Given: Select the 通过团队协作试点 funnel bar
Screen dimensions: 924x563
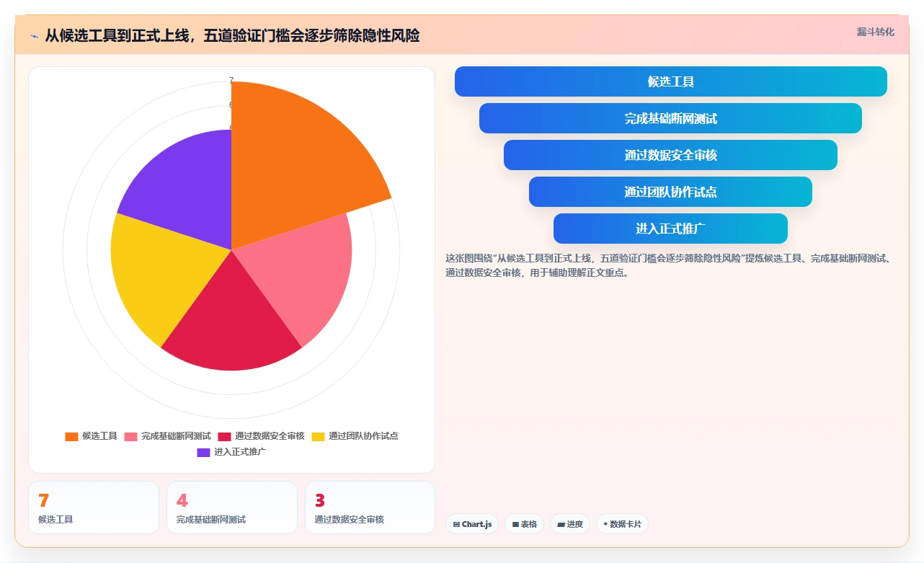Looking at the screenshot, I should pos(670,192).
